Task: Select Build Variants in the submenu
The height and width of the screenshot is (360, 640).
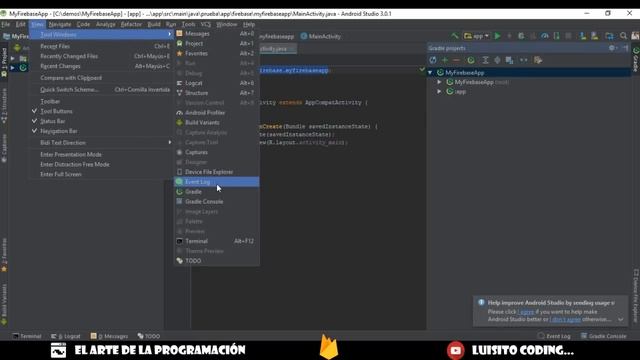Action: point(216,122)
